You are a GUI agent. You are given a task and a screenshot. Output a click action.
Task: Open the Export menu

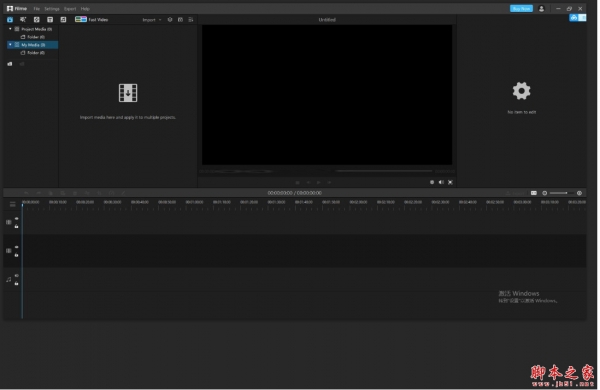point(70,9)
